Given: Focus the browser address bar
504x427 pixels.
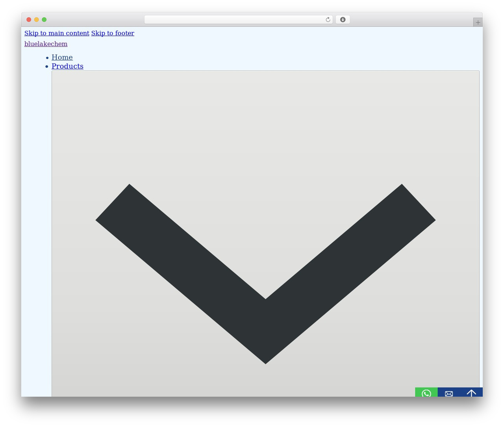Looking at the screenshot, I should click(x=238, y=20).
